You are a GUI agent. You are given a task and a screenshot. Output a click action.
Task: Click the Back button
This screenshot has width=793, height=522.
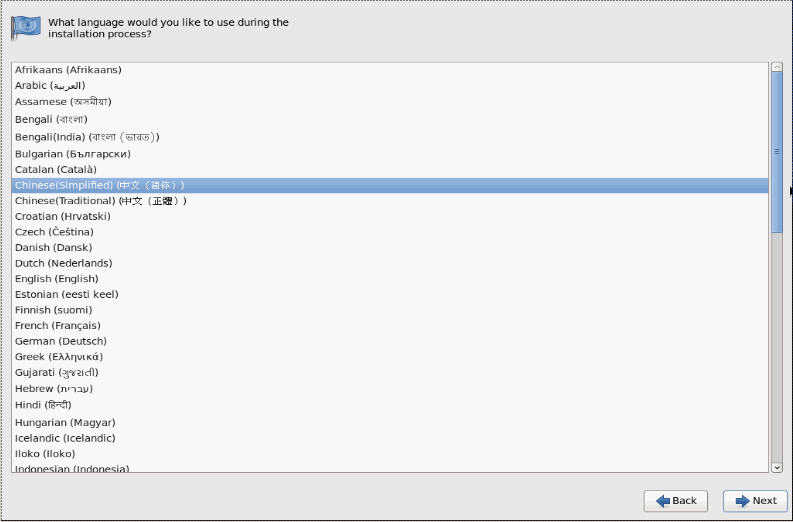[x=676, y=501]
